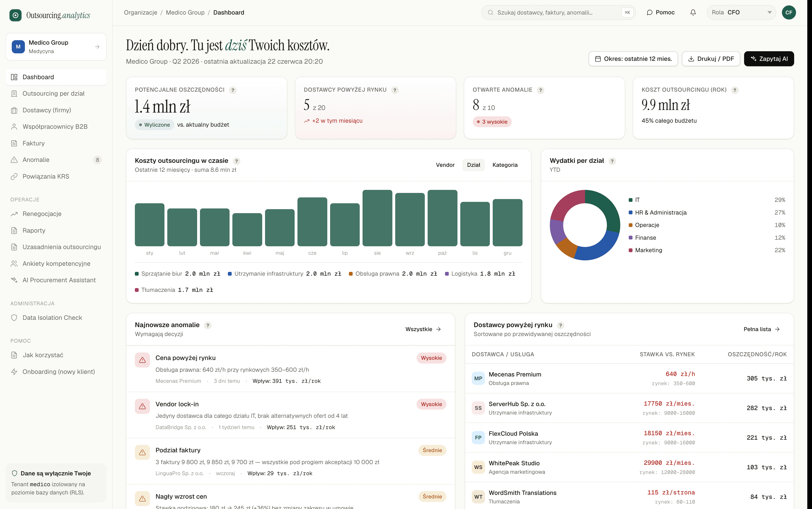Viewport: 812px width, 509px height.
Task: Click warning icon of Vendor lock-in anomaly
Action: click(x=142, y=406)
